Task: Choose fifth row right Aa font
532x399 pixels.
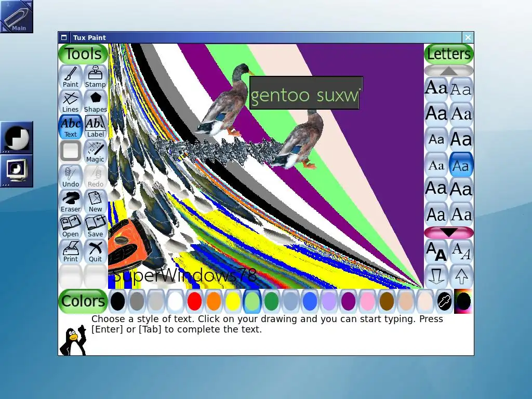Action: (x=461, y=189)
